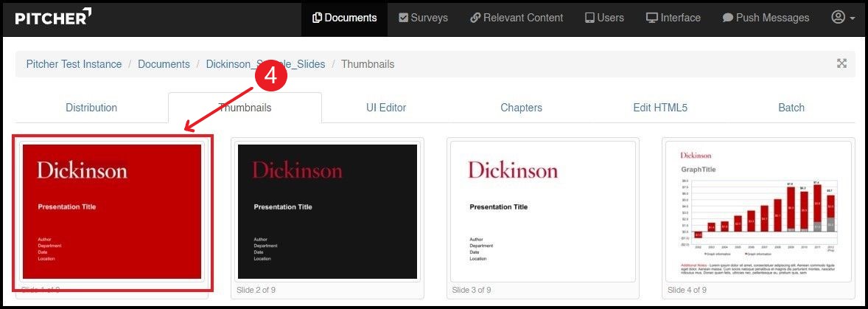Open the Chapters tab
868x309 pixels.
[521, 108]
